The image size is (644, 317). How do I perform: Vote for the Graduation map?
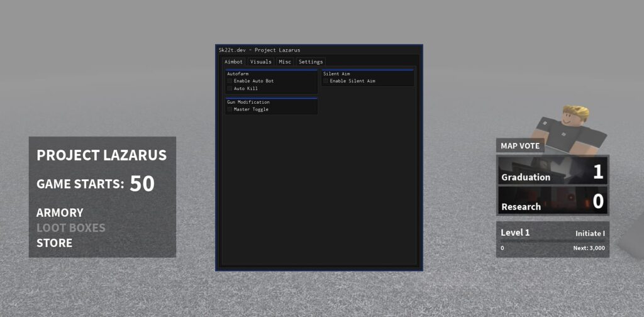click(553, 170)
